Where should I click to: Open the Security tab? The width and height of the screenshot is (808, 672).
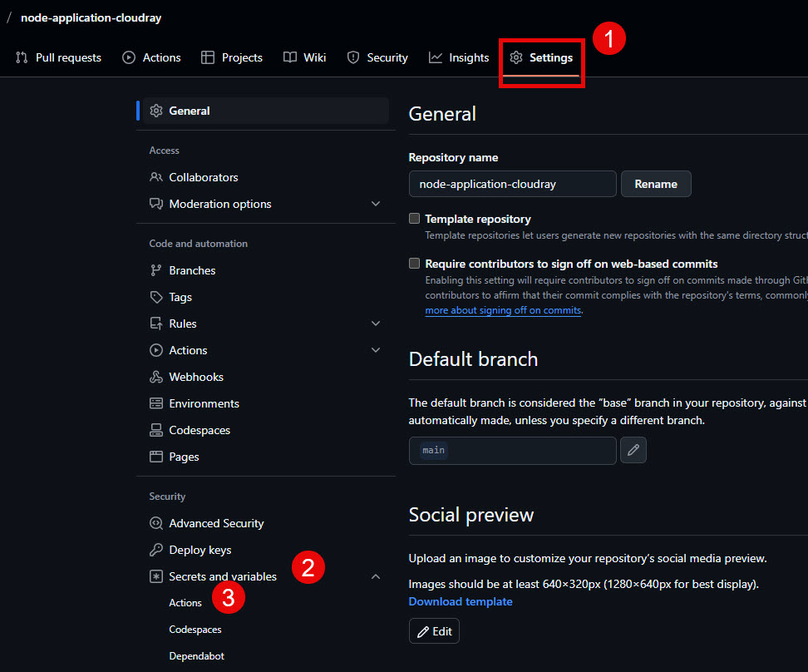click(x=377, y=57)
